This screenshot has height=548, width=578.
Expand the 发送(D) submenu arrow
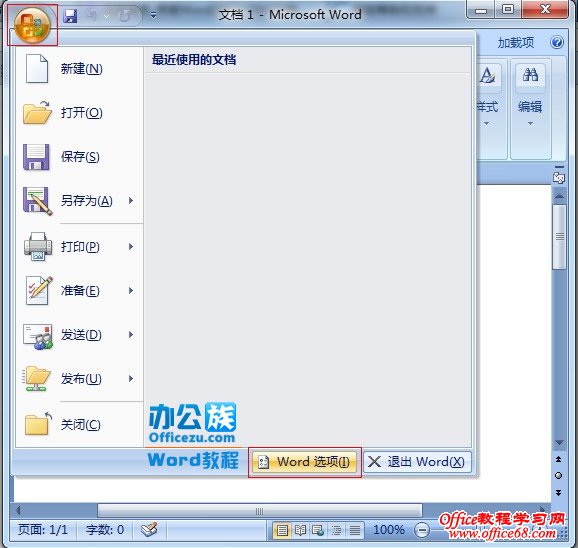(131, 335)
